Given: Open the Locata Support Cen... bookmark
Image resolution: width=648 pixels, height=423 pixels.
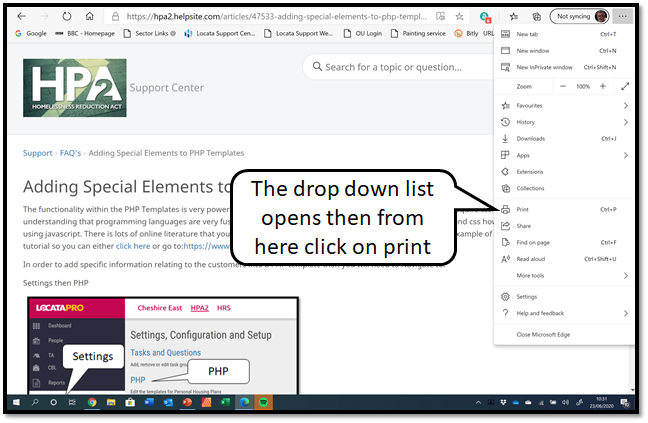Looking at the screenshot, I should click(220, 33).
